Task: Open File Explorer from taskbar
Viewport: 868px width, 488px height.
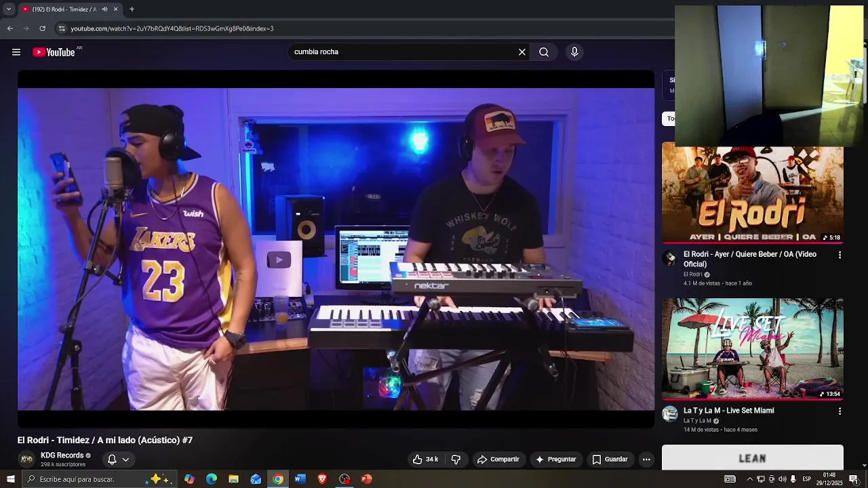Action: (x=233, y=479)
